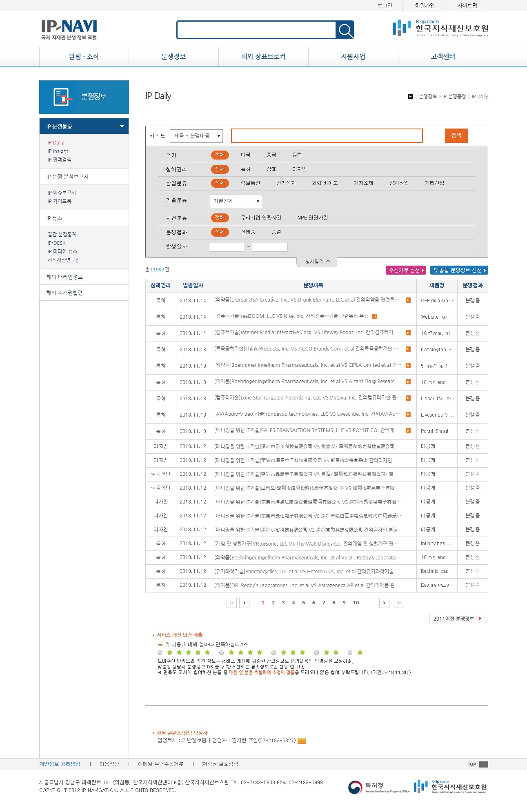
Task: Click the new badge on realZOOM row
Action: click(375, 316)
